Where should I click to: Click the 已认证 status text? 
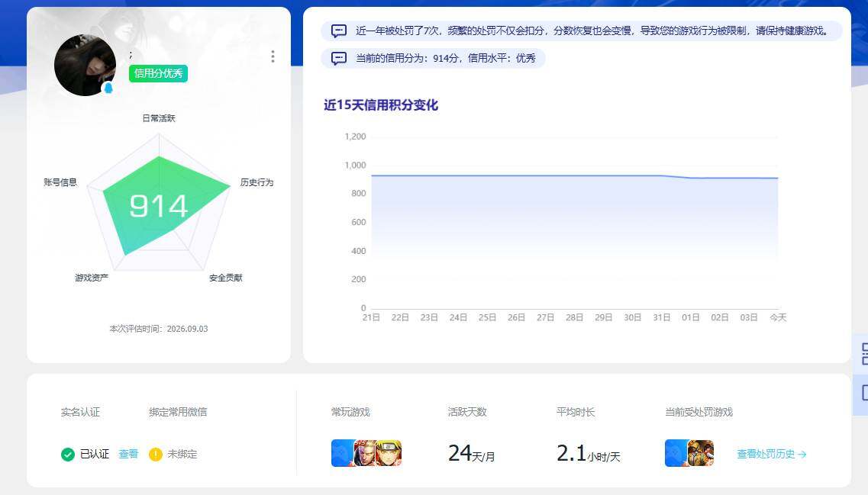(95, 454)
